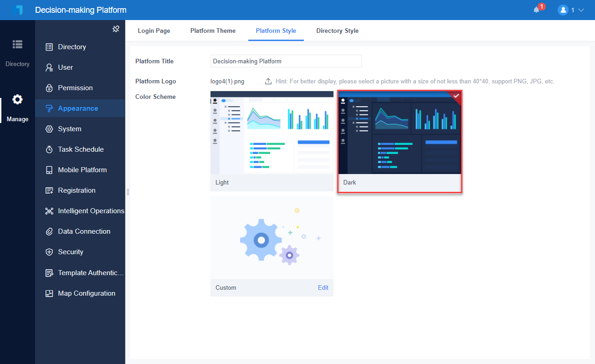This screenshot has height=364, width=595.
Task: Upload a new platform logo via upload icon
Action: (x=268, y=81)
